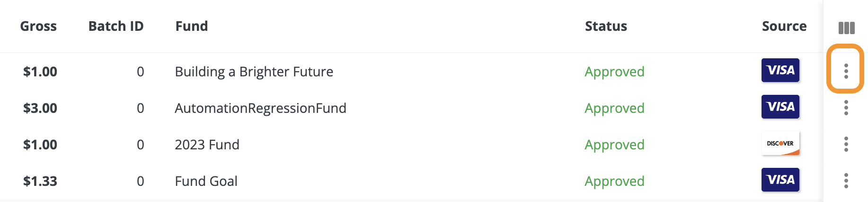Select the AutomationRegressionFund entry
Viewport: 868px width, 202px height.
261,108
